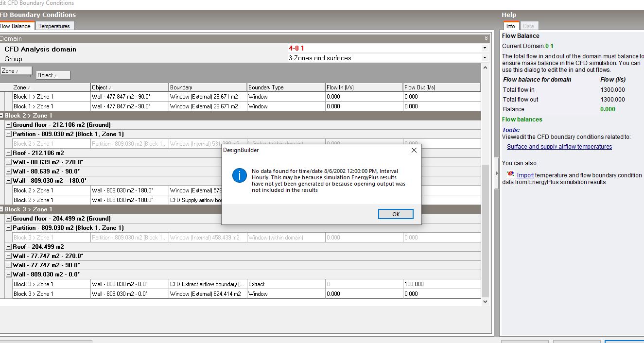
Task: Open the Temperatures tab
Action: (x=54, y=26)
